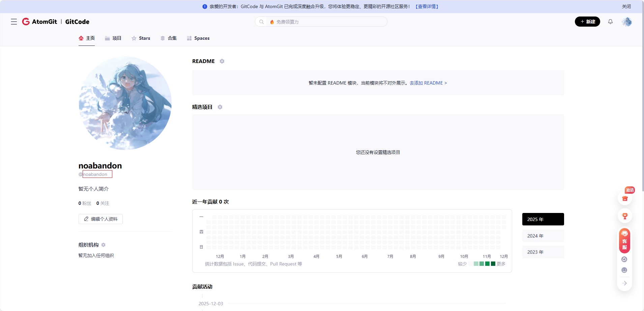Screen dimensions: 644x311
Task: Click 去添加 README link
Action: coord(429,83)
